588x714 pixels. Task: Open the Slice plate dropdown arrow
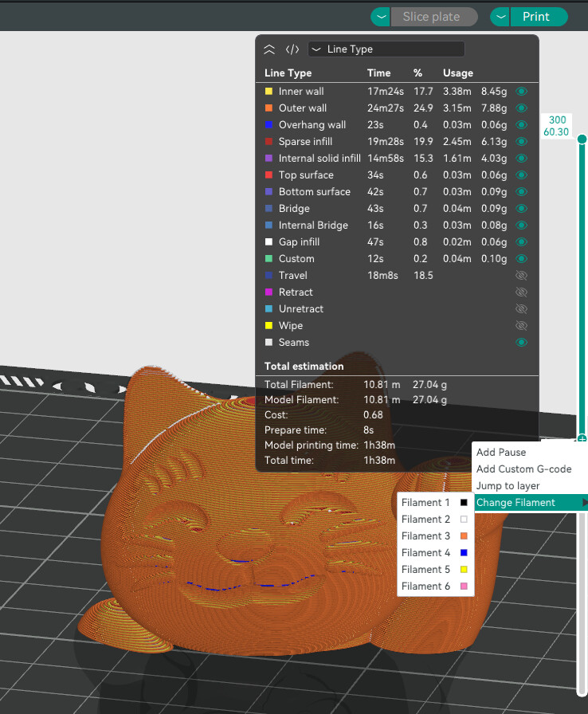click(x=381, y=17)
